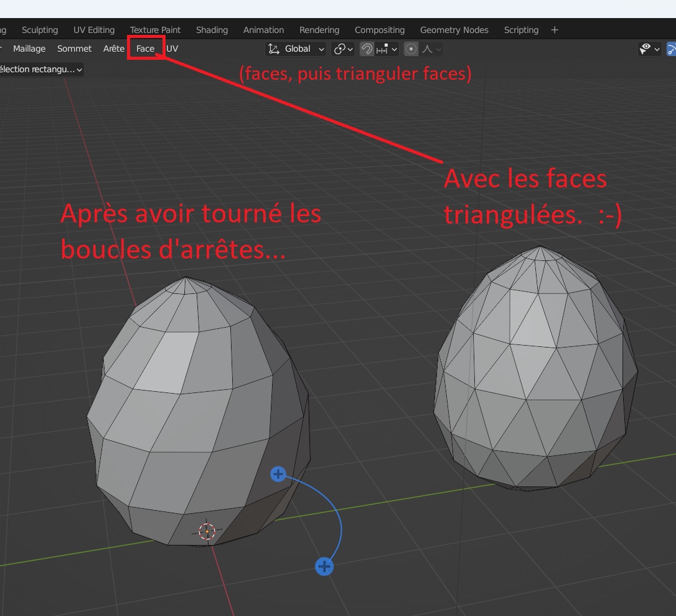
Task: Toggle proportional editing
Action: (x=411, y=49)
